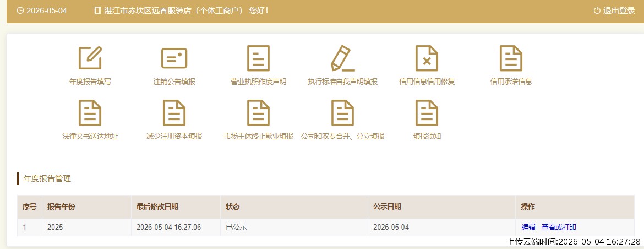Open 减少注册资本填报 icon

coord(174,112)
